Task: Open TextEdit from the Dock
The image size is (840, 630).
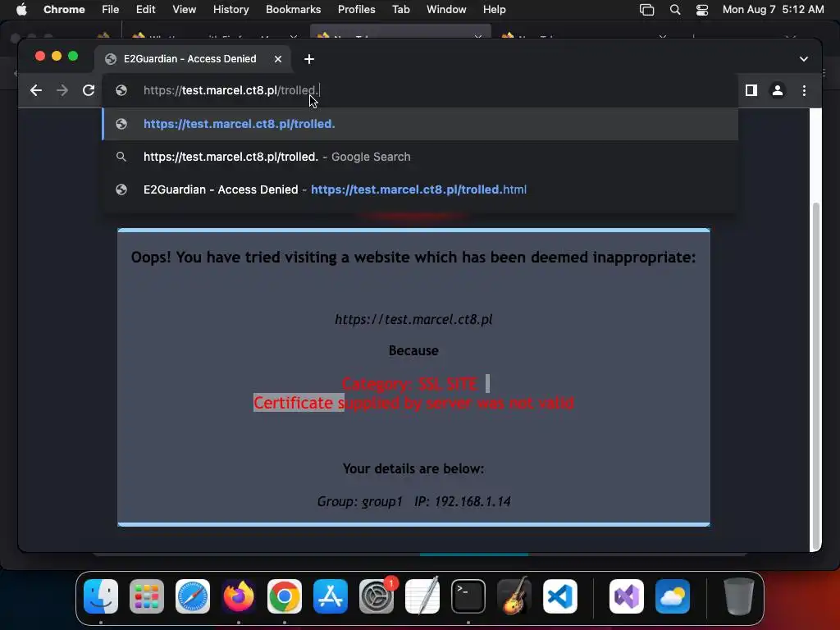Action: coord(422,596)
